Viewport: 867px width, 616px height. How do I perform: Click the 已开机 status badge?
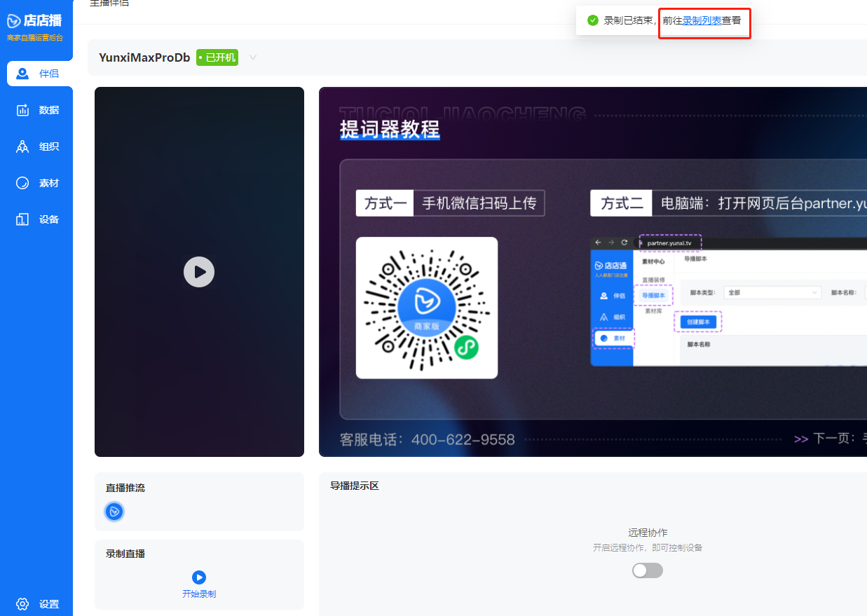tap(217, 57)
